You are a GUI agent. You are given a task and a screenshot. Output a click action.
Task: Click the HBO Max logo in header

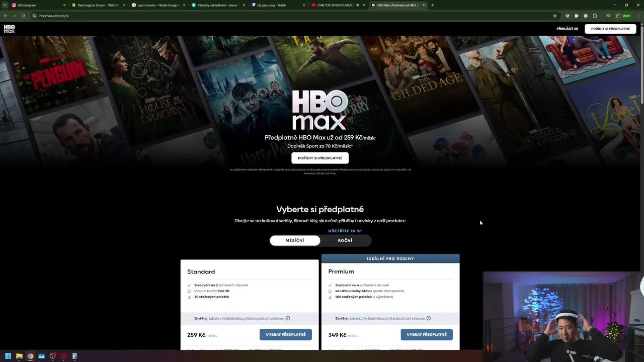(10, 29)
